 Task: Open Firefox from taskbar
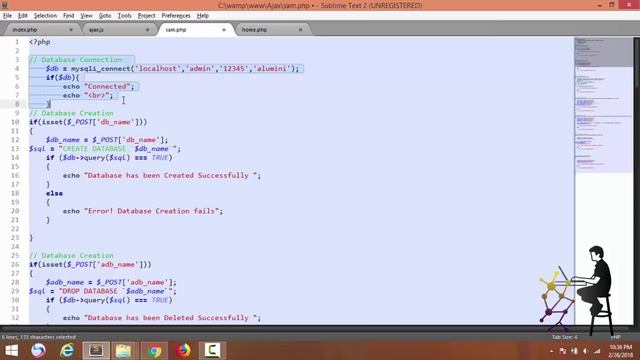pyautogui.click(x=183, y=351)
